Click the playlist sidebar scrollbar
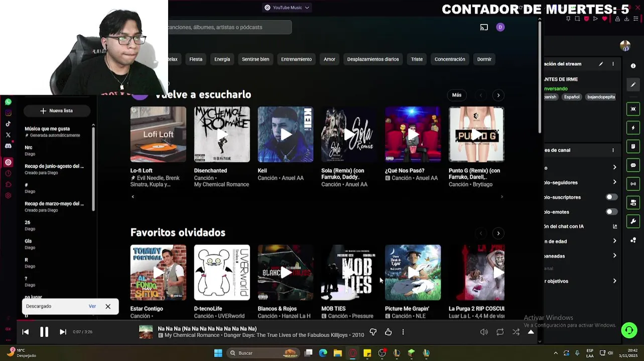This screenshot has width=644, height=361. [93, 168]
